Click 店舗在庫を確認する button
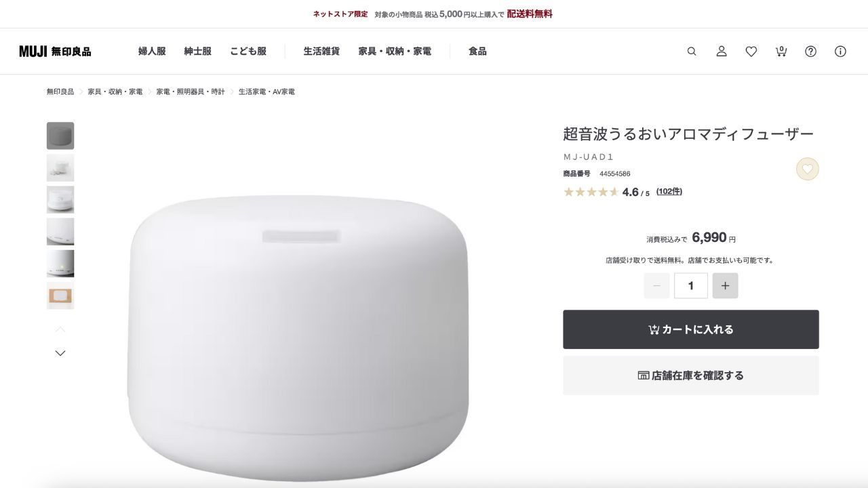868x488 pixels. (x=691, y=375)
